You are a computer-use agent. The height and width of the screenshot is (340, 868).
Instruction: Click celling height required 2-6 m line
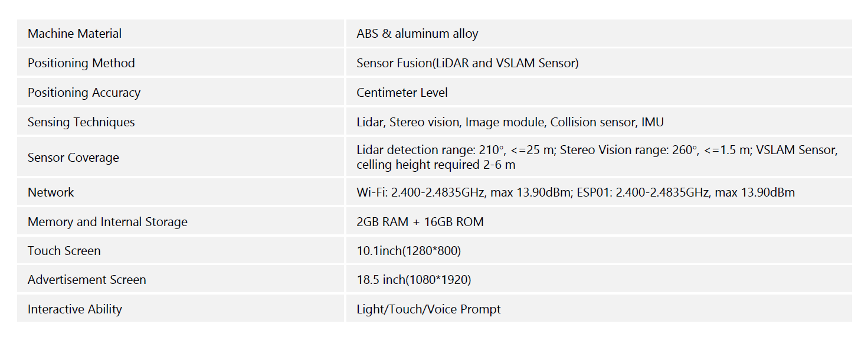click(x=435, y=165)
